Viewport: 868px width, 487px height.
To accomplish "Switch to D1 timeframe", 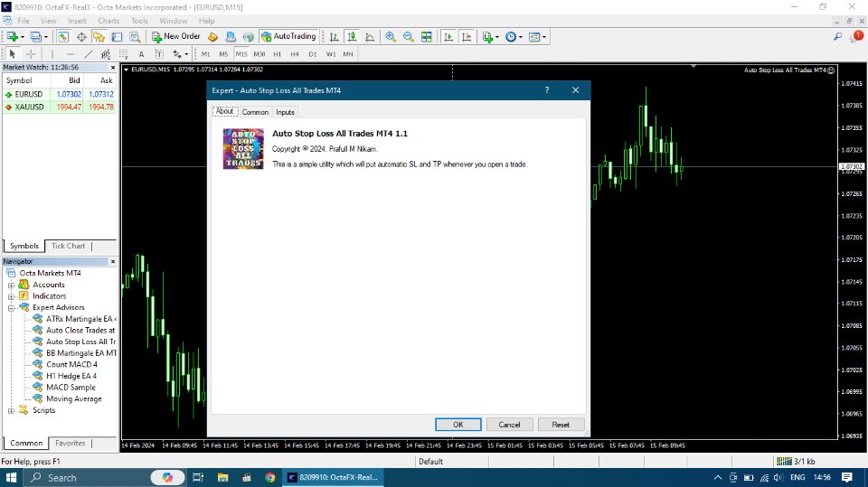I will point(313,53).
